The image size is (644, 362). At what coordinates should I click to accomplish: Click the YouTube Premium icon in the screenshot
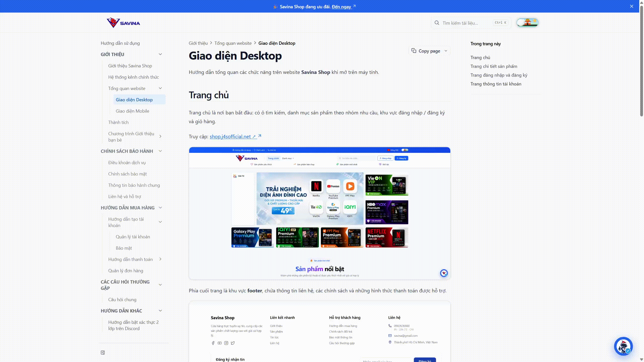(x=333, y=186)
